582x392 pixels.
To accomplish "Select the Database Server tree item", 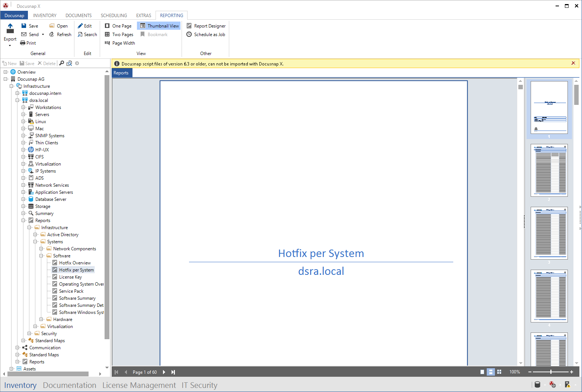I will coord(51,199).
